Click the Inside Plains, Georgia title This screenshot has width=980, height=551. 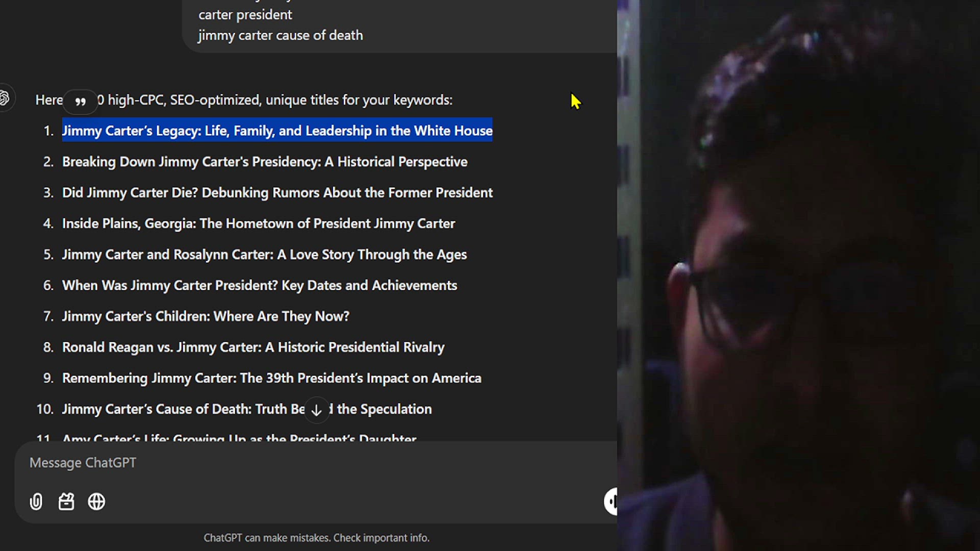pyautogui.click(x=258, y=224)
